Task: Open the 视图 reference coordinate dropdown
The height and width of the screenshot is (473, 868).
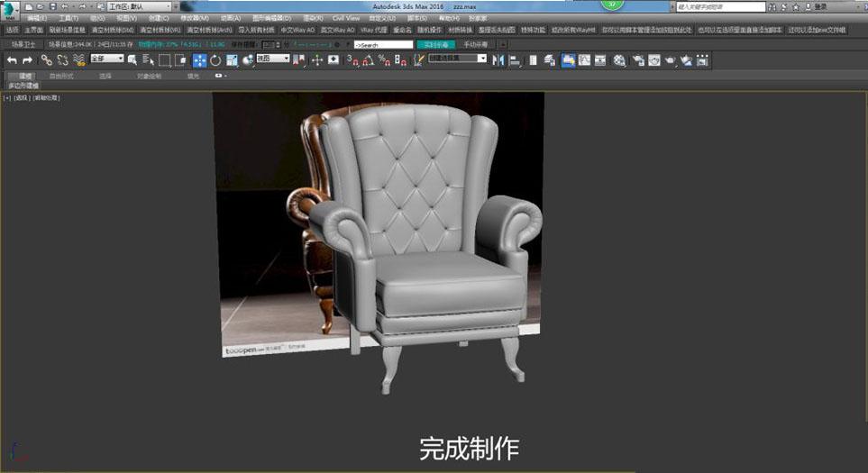Action: point(273,58)
